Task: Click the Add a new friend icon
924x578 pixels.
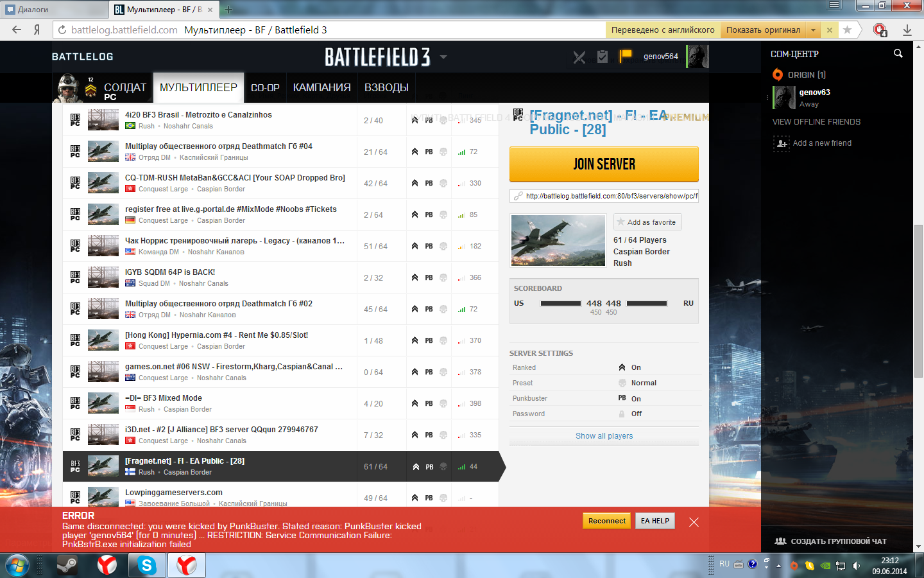Action: click(x=782, y=143)
